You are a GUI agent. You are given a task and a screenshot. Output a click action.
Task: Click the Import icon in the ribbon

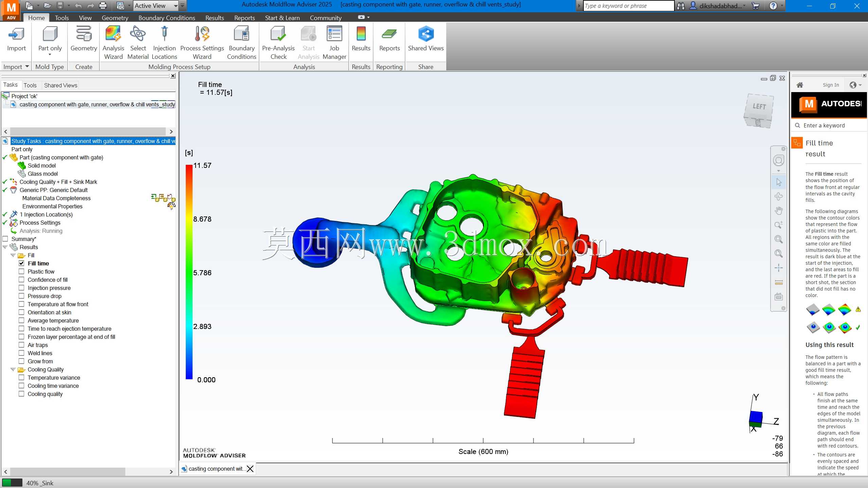(x=16, y=34)
